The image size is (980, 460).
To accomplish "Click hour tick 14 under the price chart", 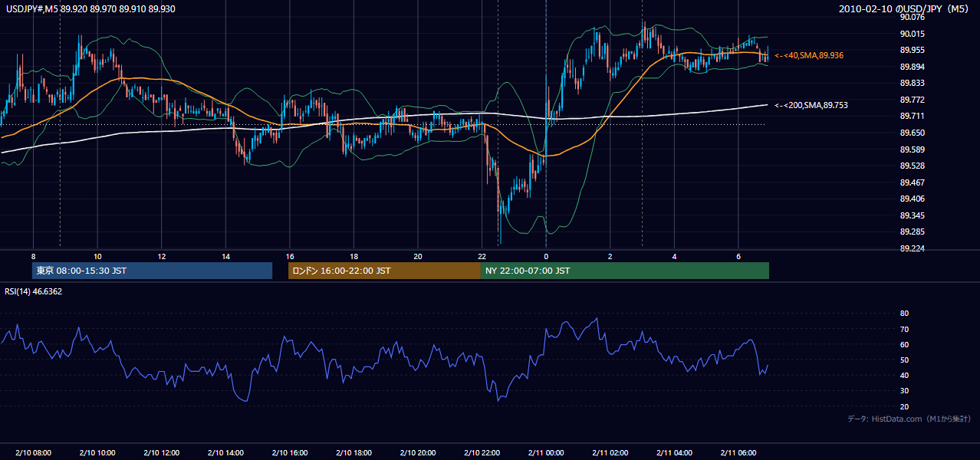I will [225, 256].
